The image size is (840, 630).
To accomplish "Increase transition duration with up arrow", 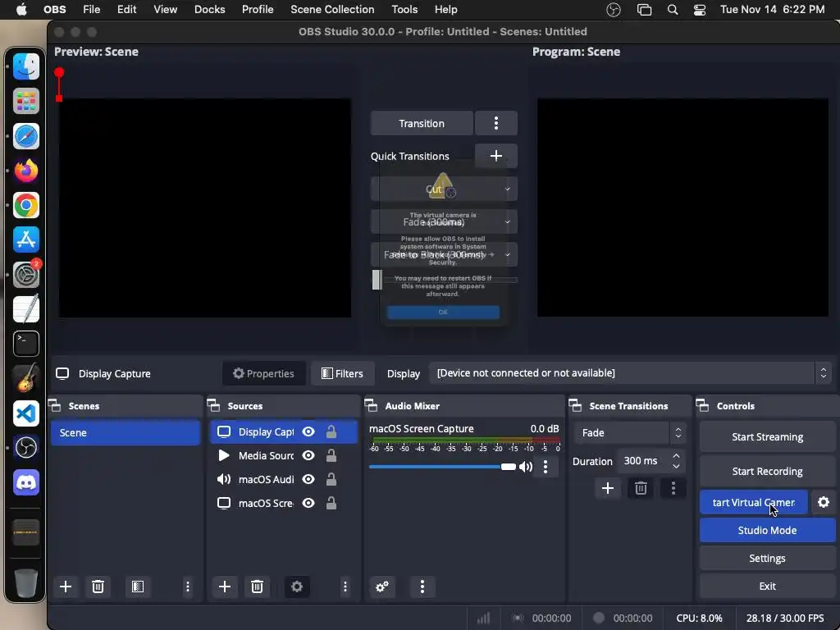I will tap(676, 456).
